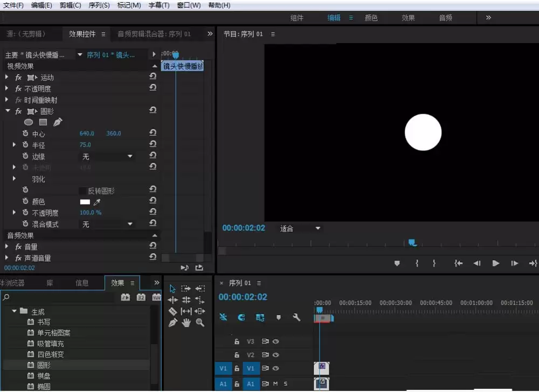Image resolution: width=539 pixels, height=392 pixels.
Task: Expand the 运动 effect properties
Action: pos(7,77)
